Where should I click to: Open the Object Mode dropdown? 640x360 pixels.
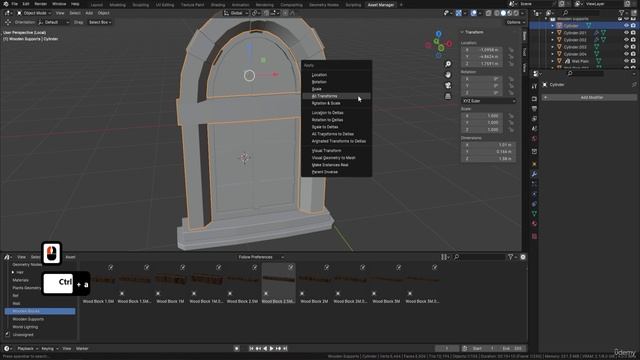click(34, 13)
